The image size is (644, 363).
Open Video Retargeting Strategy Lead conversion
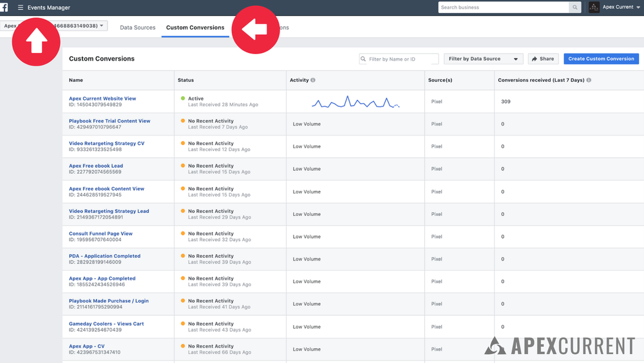tap(109, 211)
